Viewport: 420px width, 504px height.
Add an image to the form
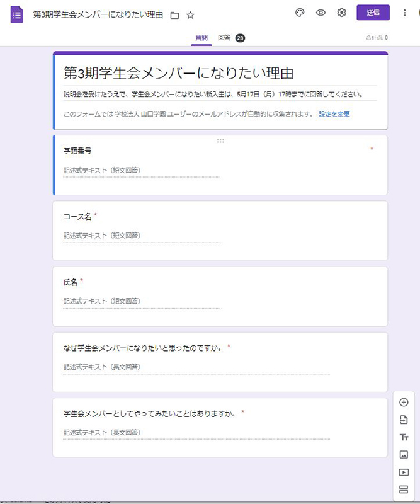pos(404,454)
